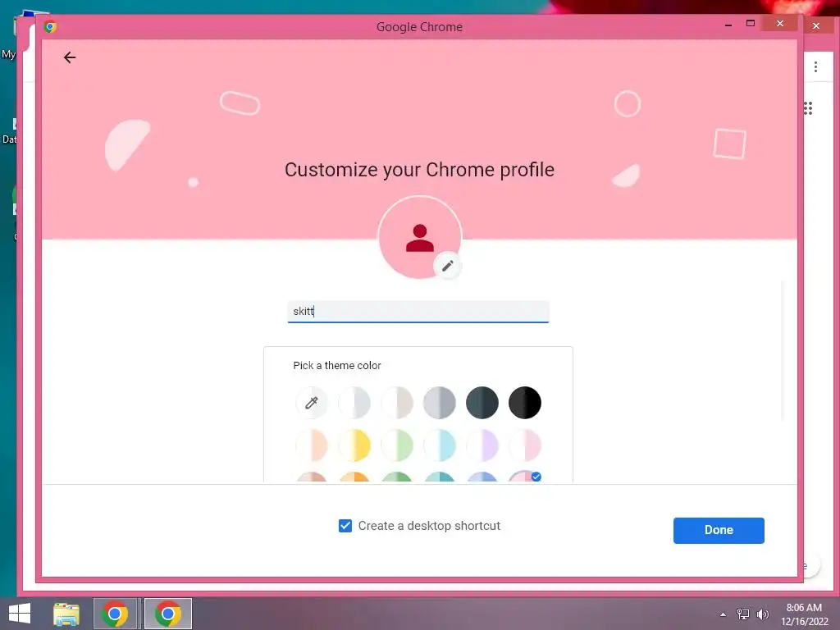
Task: Open the network status tray icon
Action: tap(743, 614)
